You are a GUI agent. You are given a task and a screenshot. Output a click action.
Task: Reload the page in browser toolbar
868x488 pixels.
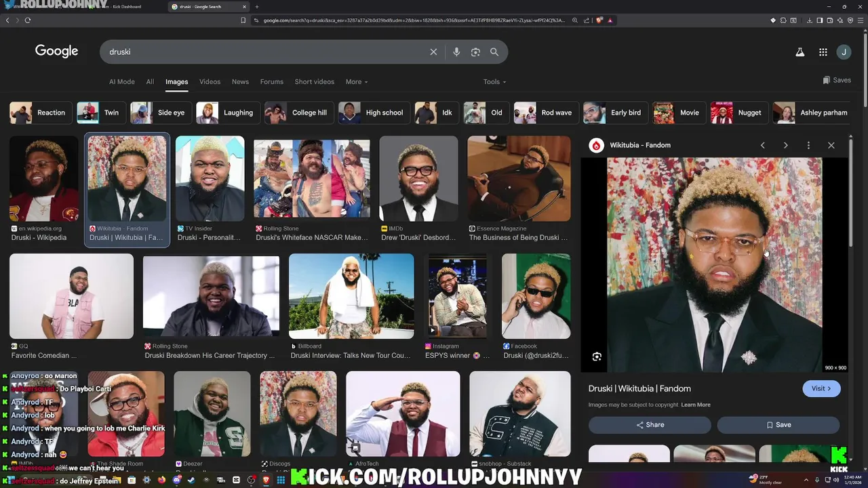coord(28,20)
